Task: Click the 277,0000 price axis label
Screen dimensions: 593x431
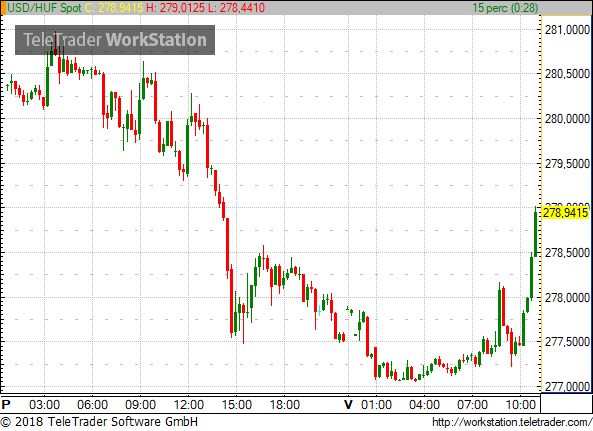Action: 567,386
